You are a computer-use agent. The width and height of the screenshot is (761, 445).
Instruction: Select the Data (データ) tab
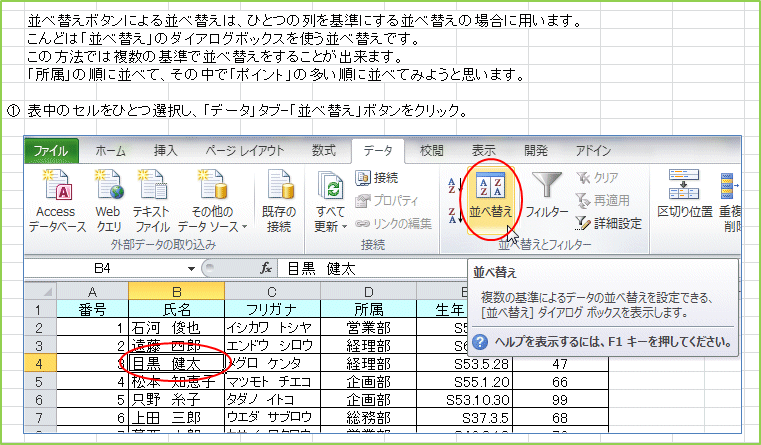(x=378, y=151)
